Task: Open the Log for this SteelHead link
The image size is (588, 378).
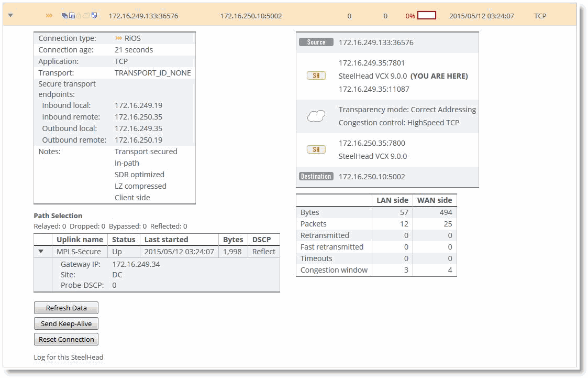Action: 68,358
